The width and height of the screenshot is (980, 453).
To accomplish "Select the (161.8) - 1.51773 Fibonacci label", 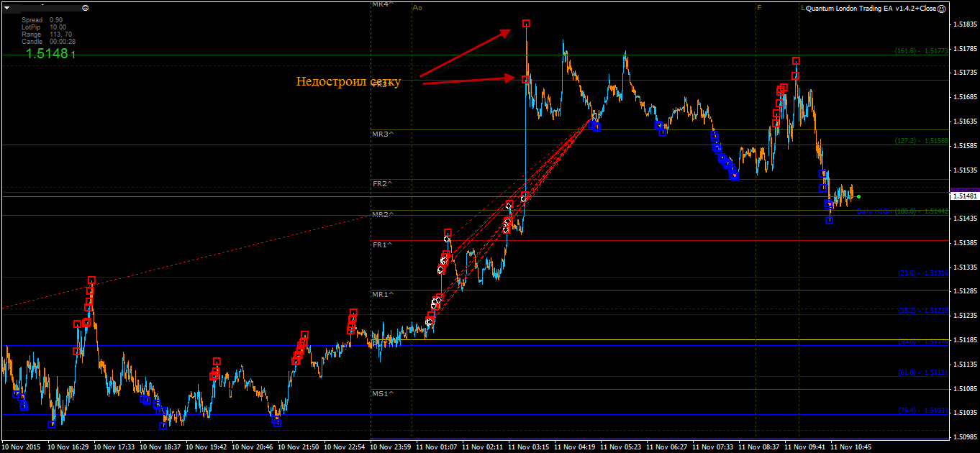I will click(922, 51).
